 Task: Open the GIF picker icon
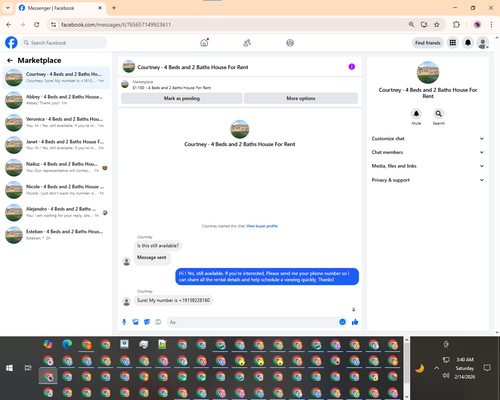click(158, 322)
